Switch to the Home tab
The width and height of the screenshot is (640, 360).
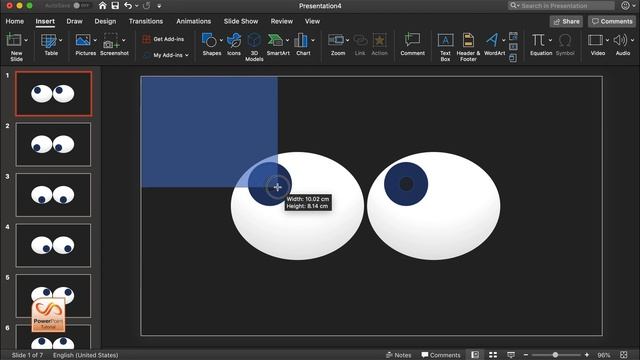[x=15, y=21]
